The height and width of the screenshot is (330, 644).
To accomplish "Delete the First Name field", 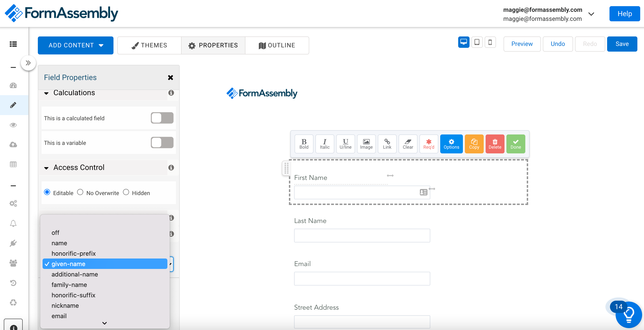I will (x=495, y=144).
